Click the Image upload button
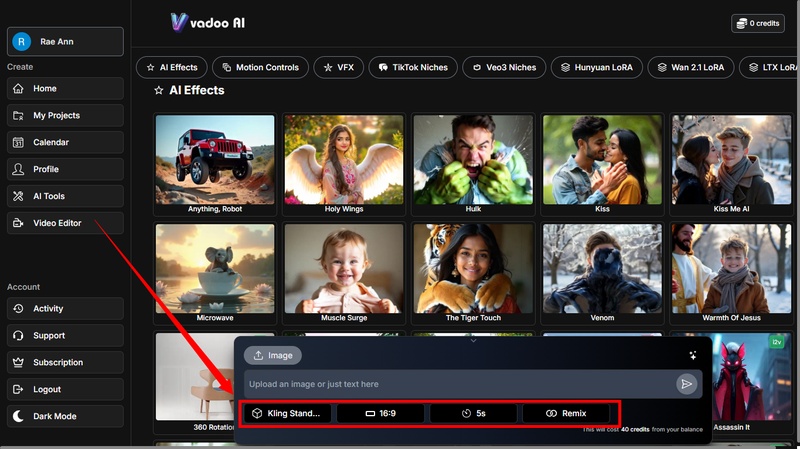 pyautogui.click(x=272, y=355)
